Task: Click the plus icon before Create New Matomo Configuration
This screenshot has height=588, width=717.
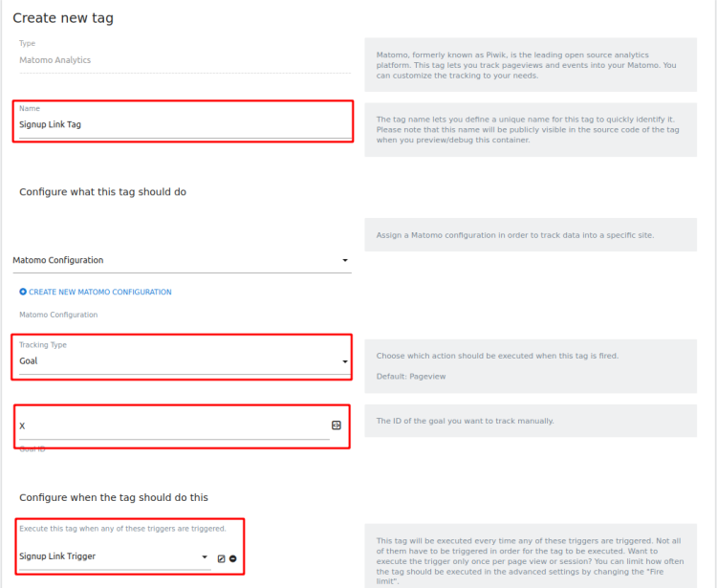Action: click(x=23, y=292)
